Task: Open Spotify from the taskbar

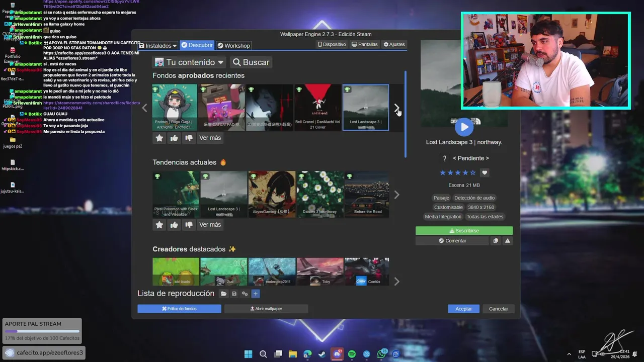Action: 352,354
